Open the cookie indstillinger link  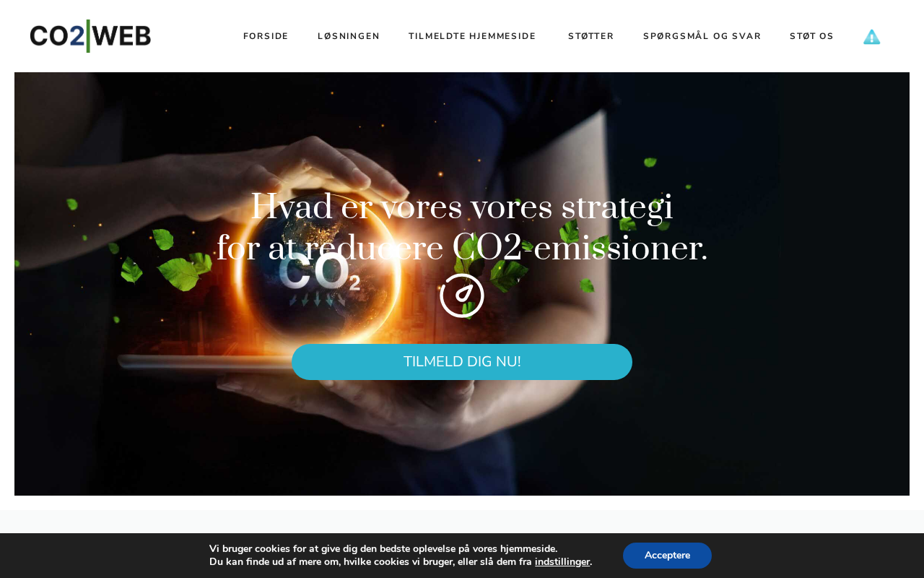562,562
